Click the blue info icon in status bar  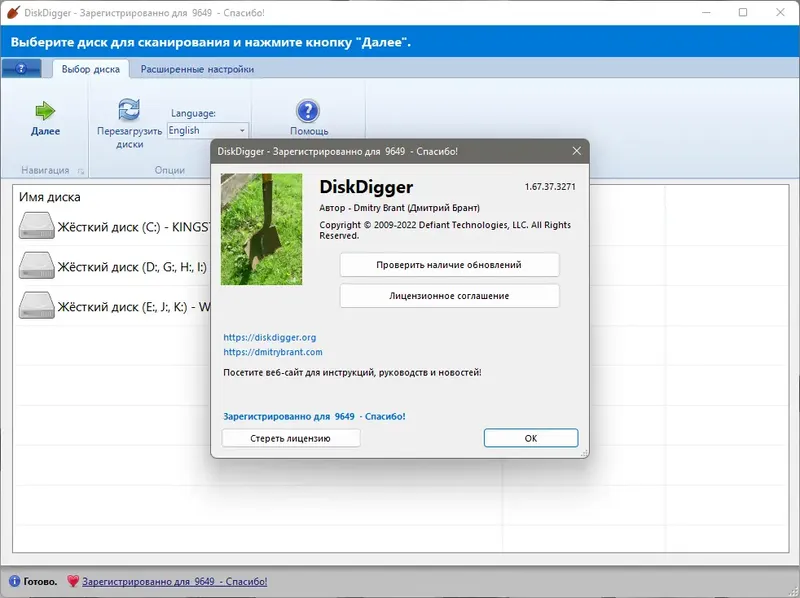15,581
